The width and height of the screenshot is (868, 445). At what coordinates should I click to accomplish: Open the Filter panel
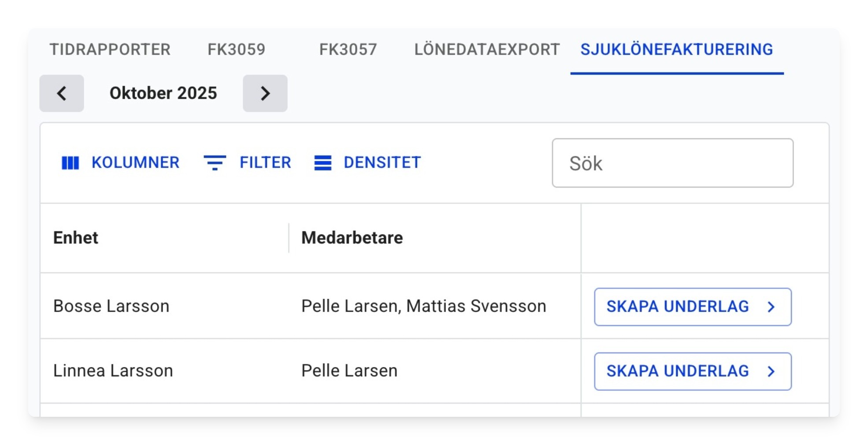248,163
